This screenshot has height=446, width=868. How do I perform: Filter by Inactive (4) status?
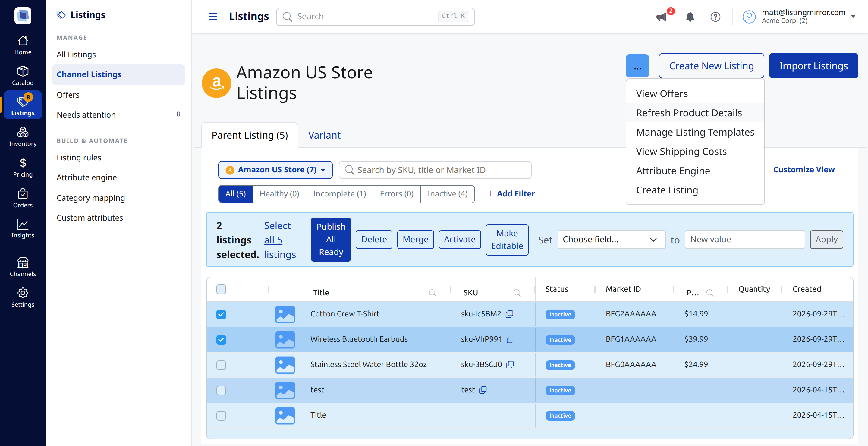tap(447, 194)
